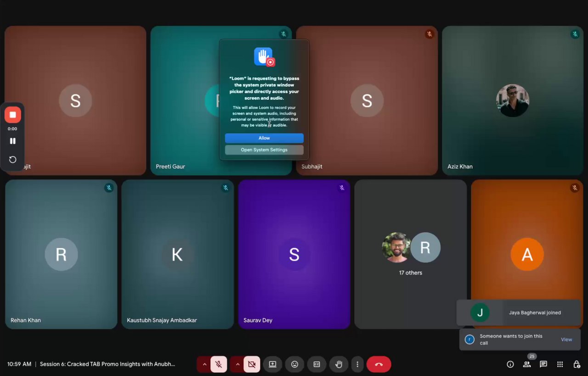Open the activities grid icon

[x=560, y=364]
